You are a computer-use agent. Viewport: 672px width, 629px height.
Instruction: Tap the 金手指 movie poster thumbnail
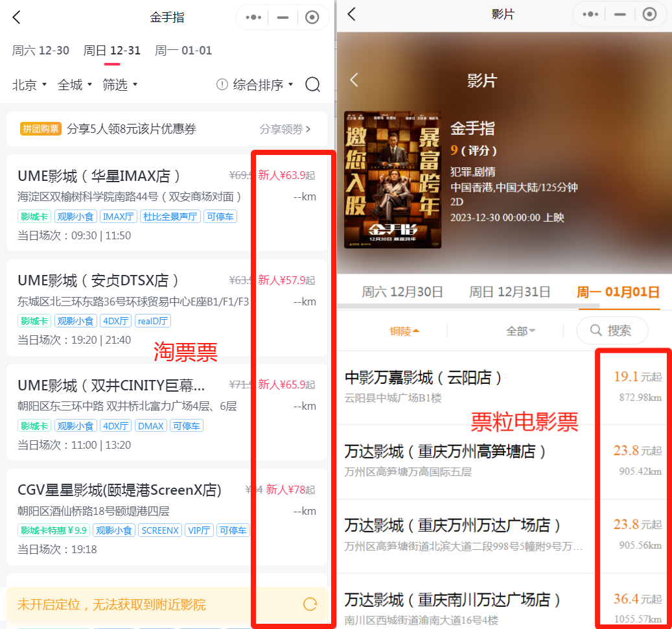393,180
